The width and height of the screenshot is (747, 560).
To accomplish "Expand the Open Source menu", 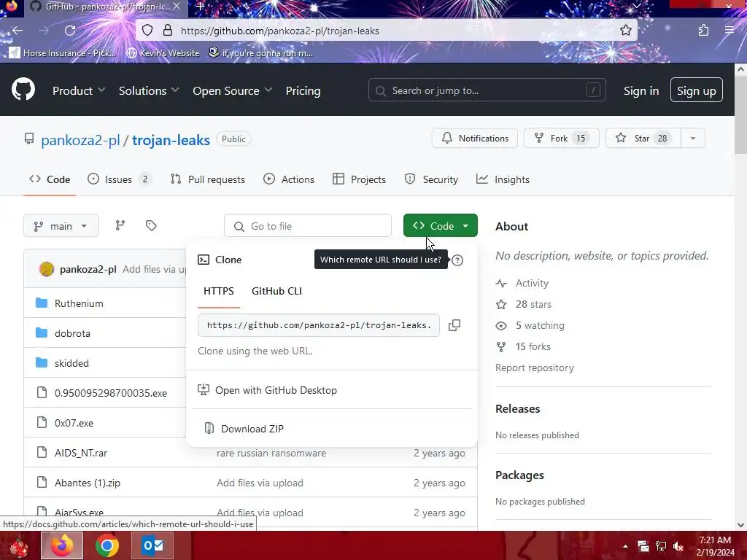I will click(x=233, y=90).
